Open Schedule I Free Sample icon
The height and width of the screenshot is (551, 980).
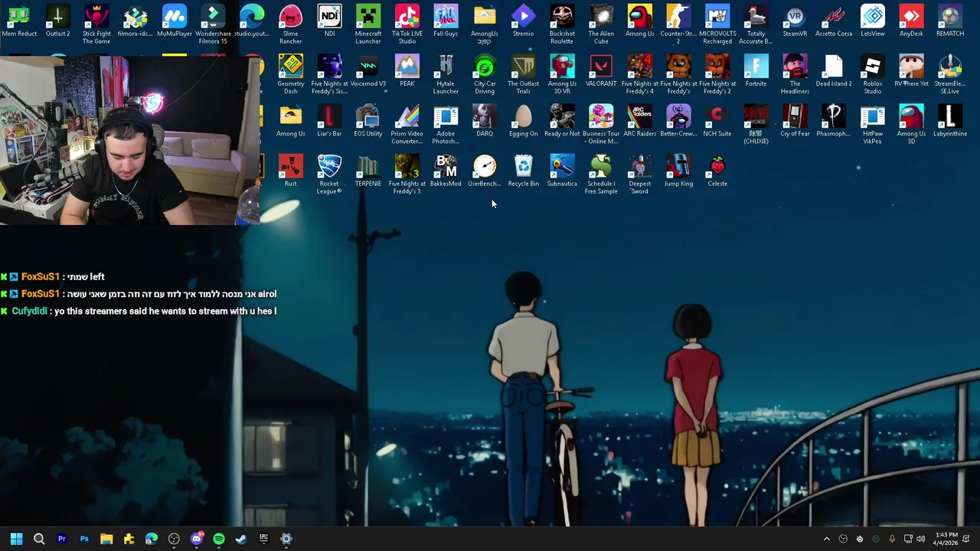[x=601, y=174]
